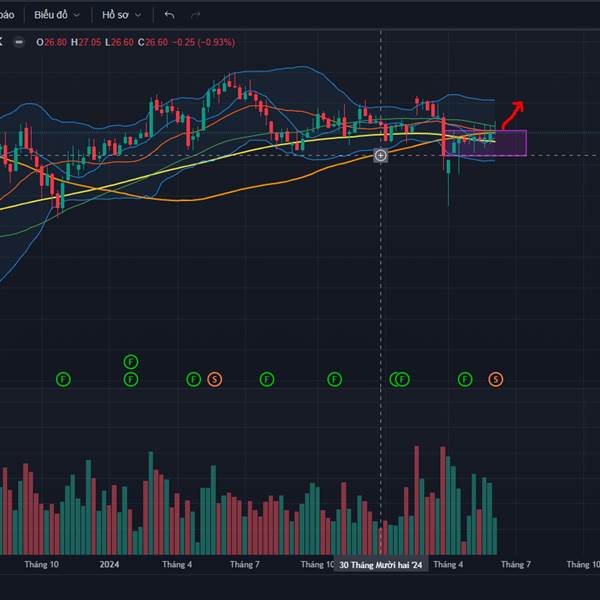
Task: Open the Biểu đồ dropdown menu
Action: (x=57, y=15)
